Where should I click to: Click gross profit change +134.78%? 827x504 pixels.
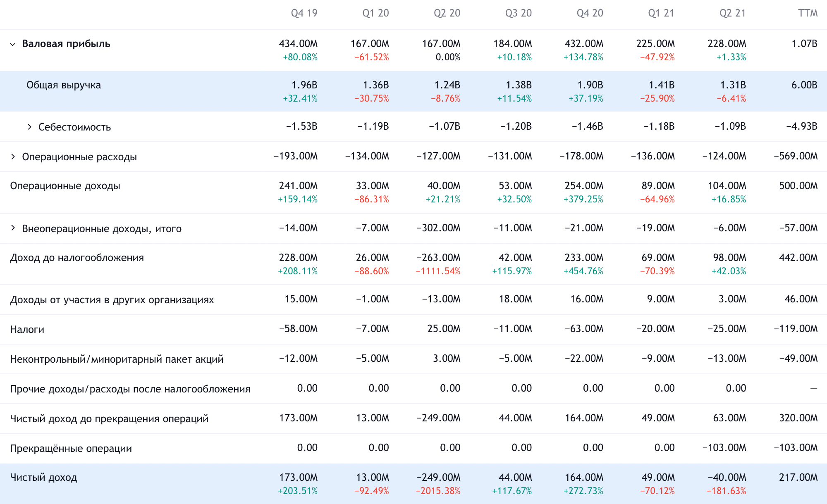coord(583,57)
